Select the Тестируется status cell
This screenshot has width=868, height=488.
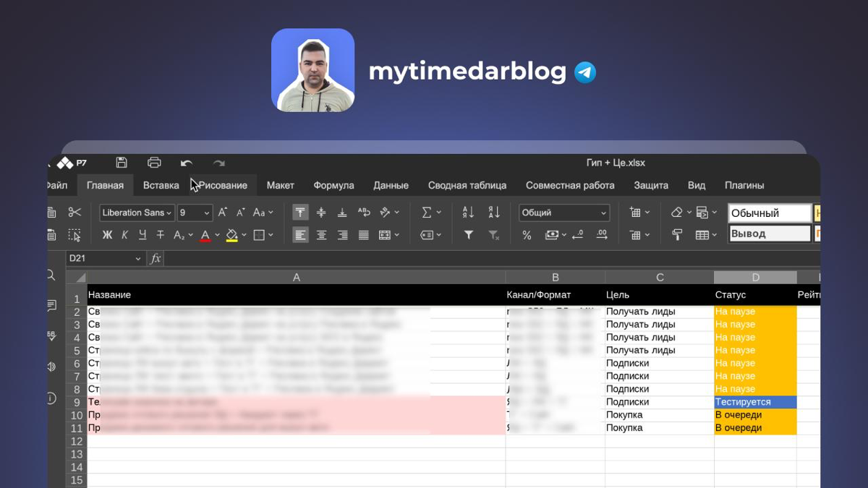pyautogui.click(x=755, y=402)
